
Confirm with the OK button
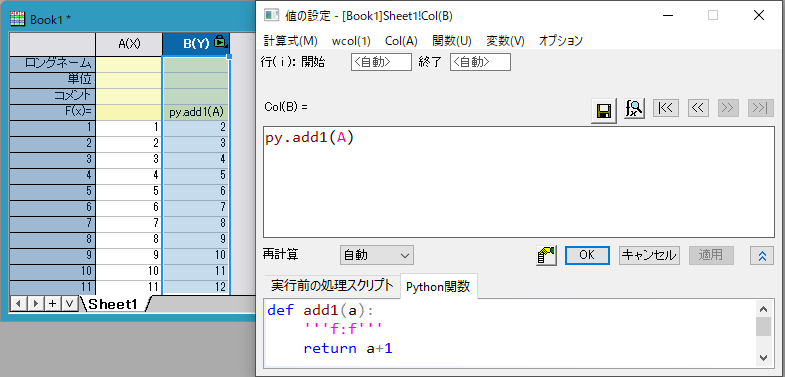point(587,255)
